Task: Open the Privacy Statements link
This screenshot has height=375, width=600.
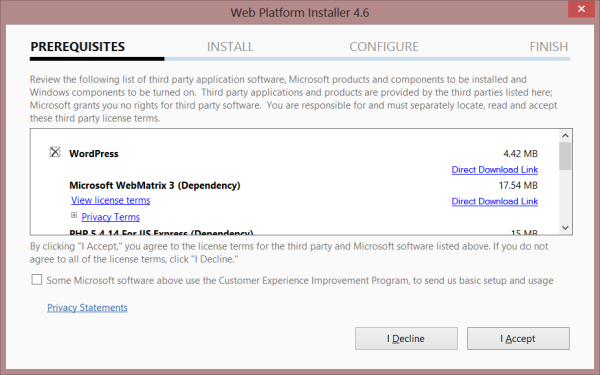Action: [87, 308]
